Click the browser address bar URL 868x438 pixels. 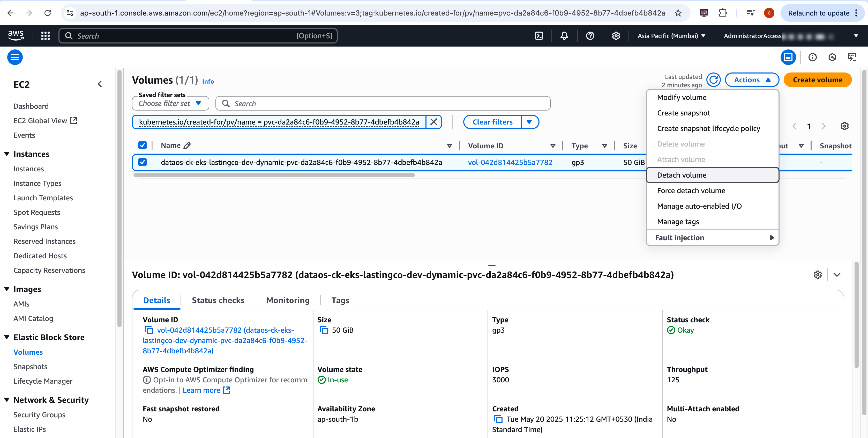(x=372, y=13)
